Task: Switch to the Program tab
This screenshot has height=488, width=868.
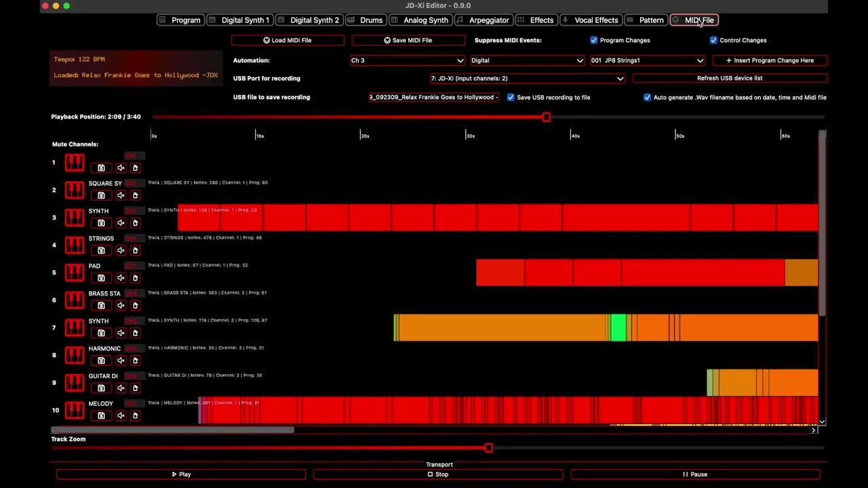Action: click(180, 20)
